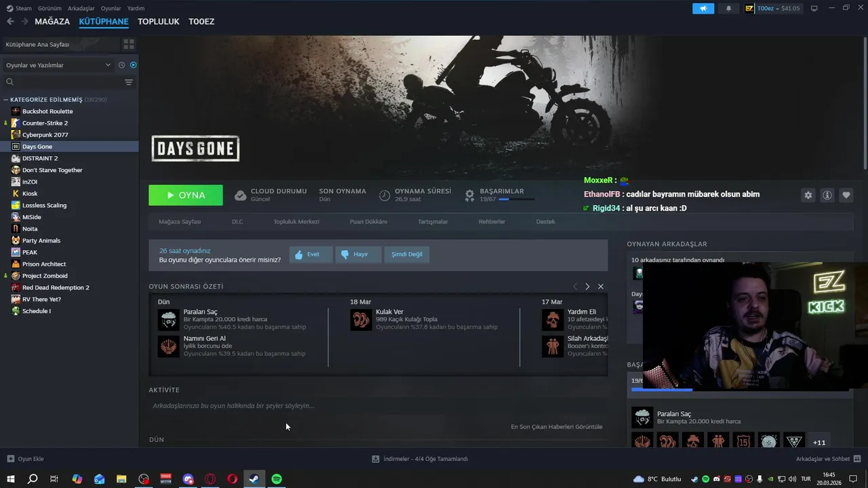Click the Hayır thumbs-down button

(359, 254)
